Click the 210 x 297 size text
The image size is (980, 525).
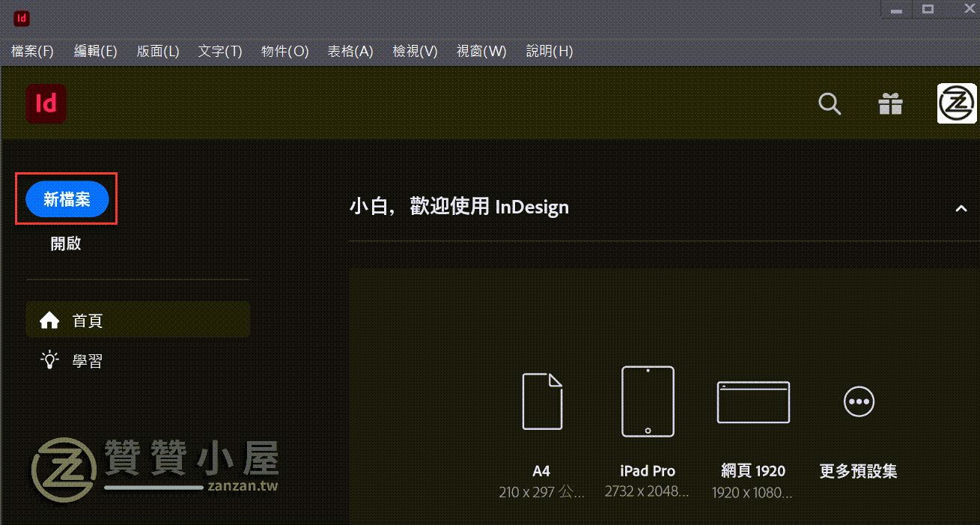tap(541, 492)
